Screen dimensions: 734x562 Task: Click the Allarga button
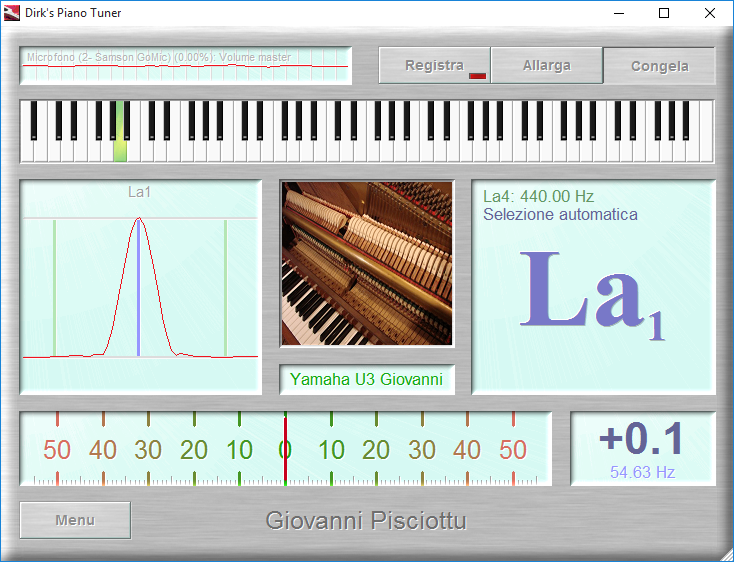point(546,66)
